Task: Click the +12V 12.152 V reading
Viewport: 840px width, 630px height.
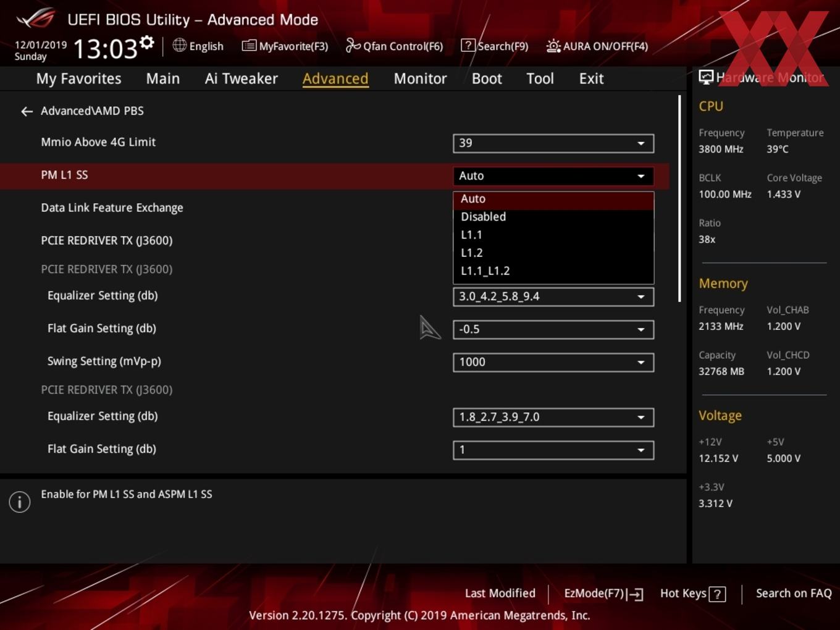Action: (x=718, y=458)
